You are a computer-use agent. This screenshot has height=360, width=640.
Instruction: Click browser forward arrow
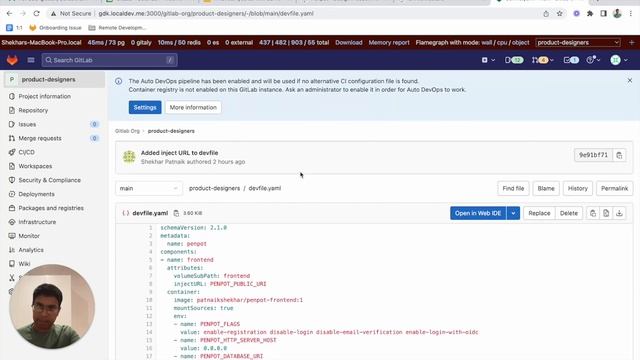pos(23,13)
